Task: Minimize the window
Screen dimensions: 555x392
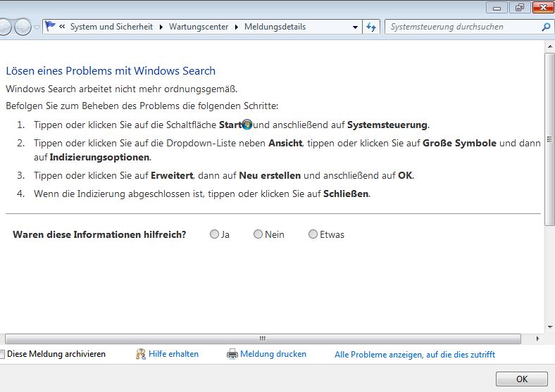Action: point(497,8)
